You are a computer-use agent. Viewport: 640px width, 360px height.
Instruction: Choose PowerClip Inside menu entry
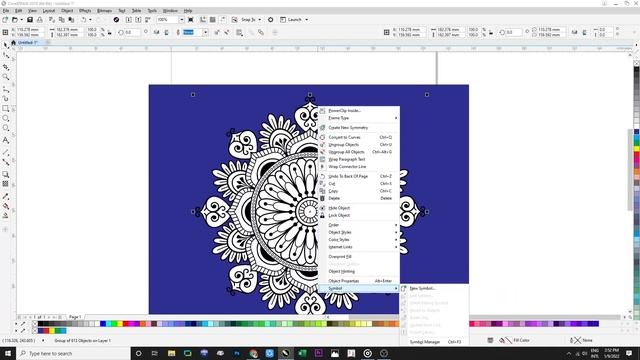[x=359, y=111]
